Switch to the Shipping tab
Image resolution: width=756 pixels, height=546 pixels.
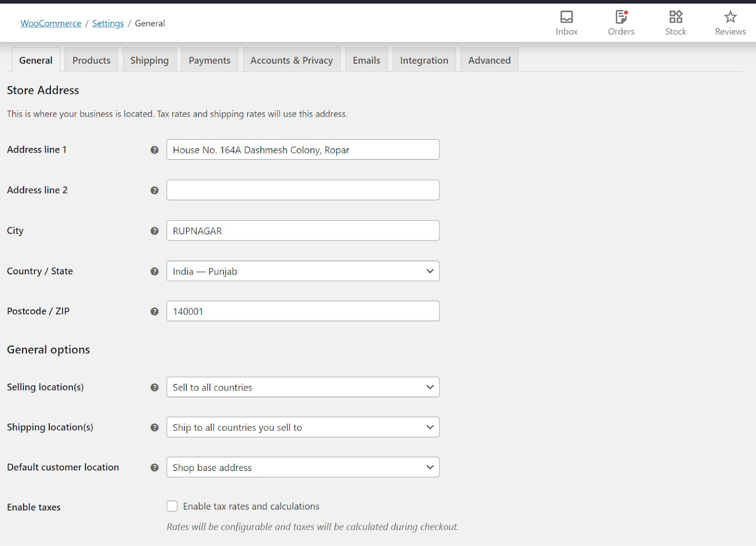149,60
